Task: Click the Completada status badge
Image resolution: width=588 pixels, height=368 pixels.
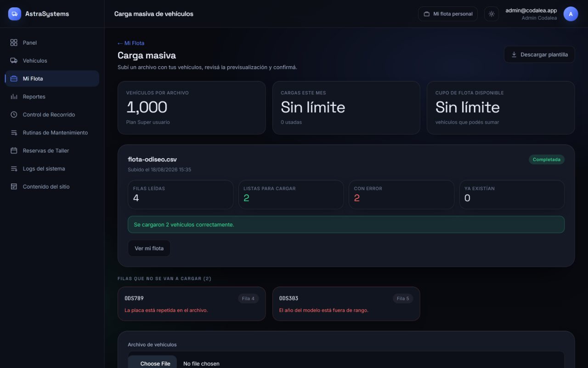Action: pyautogui.click(x=547, y=160)
